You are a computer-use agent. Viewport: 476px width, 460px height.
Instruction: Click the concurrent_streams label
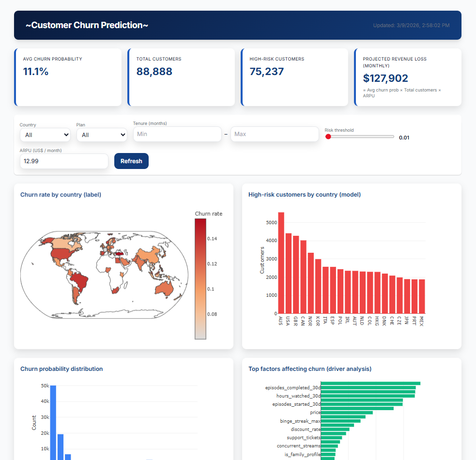(299, 446)
